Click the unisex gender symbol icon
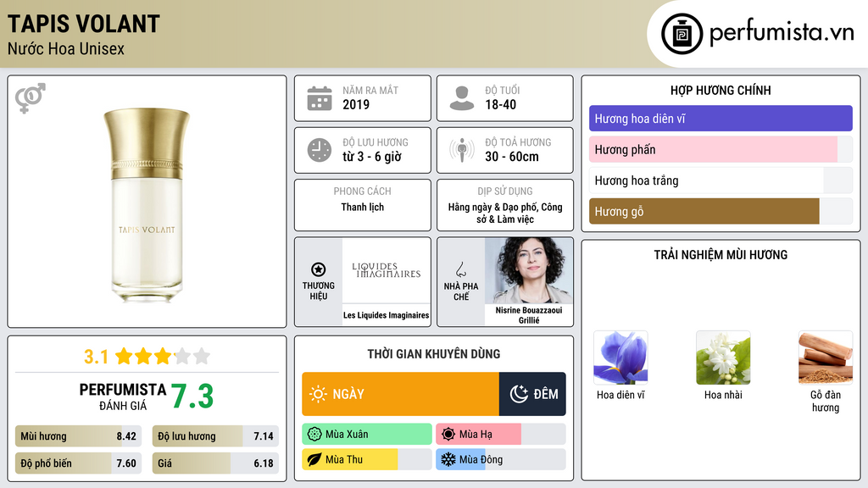The image size is (868, 488). coord(31,98)
